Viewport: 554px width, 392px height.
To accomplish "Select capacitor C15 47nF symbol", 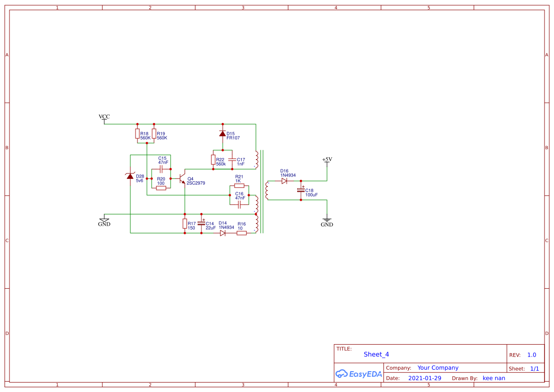I will point(162,169).
